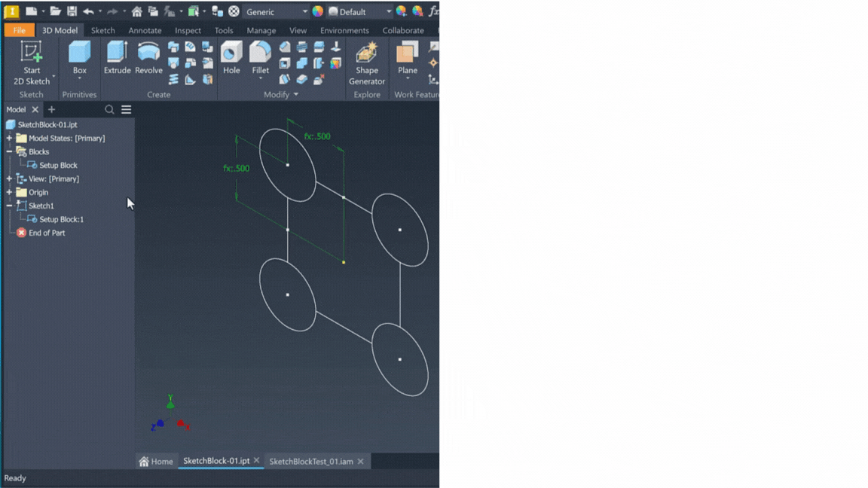Open the File menu
The width and height of the screenshot is (868, 488).
coord(19,31)
